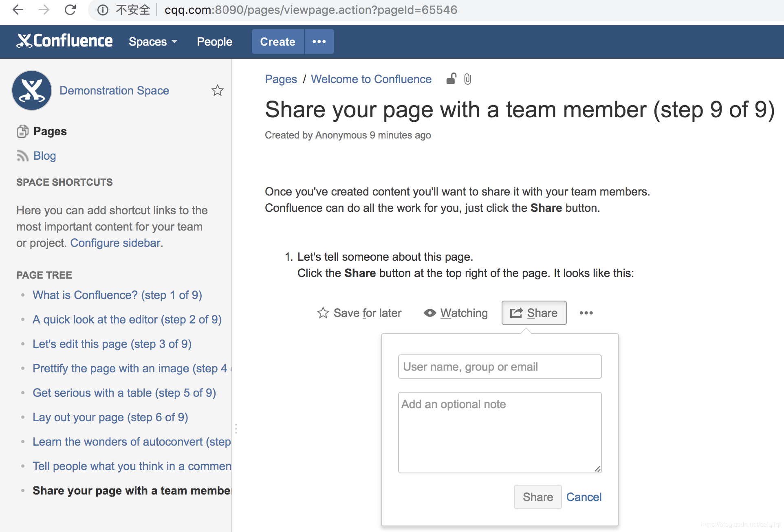Open the more actions ellipsis beside Share
The height and width of the screenshot is (532, 784).
[x=586, y=313]
